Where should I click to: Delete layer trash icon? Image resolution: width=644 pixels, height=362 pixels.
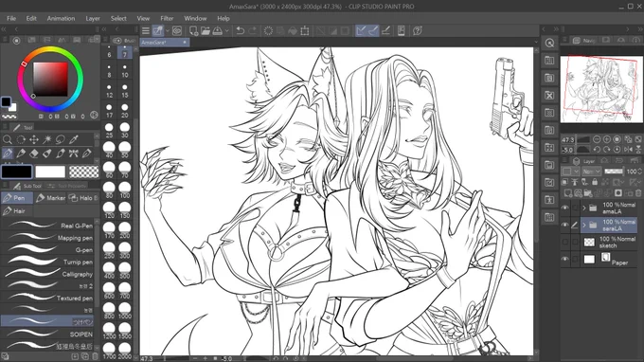[637, 192]
